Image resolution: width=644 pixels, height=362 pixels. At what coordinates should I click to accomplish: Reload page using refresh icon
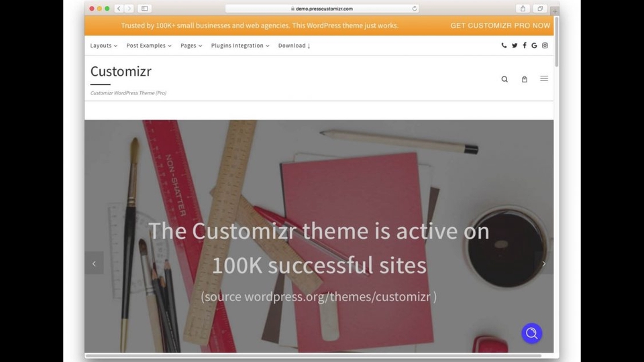pyautogui.click(x=415, y=8)
